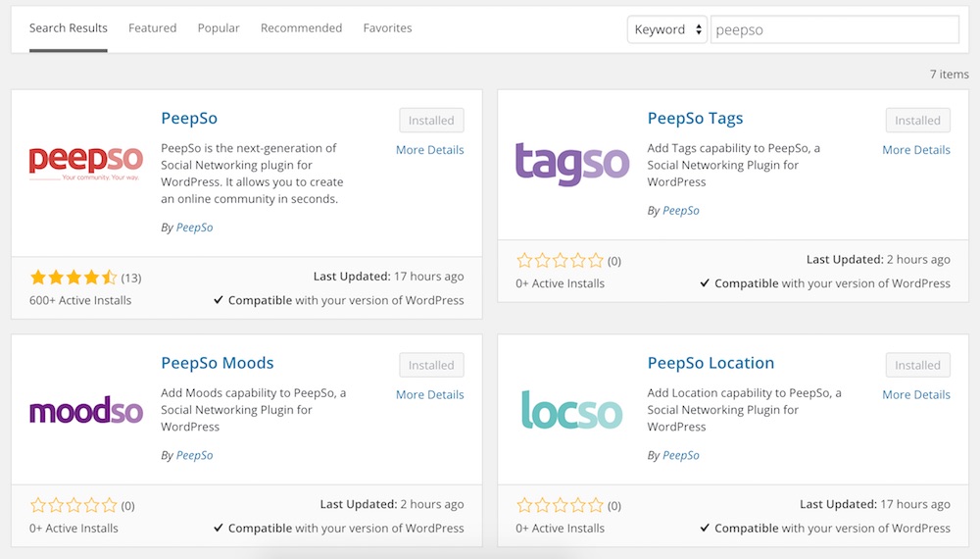Image resolution: width=980 pixels, height=559 pixels.
Task: Open the PeepSo Location title link
Action: point(710,363)
